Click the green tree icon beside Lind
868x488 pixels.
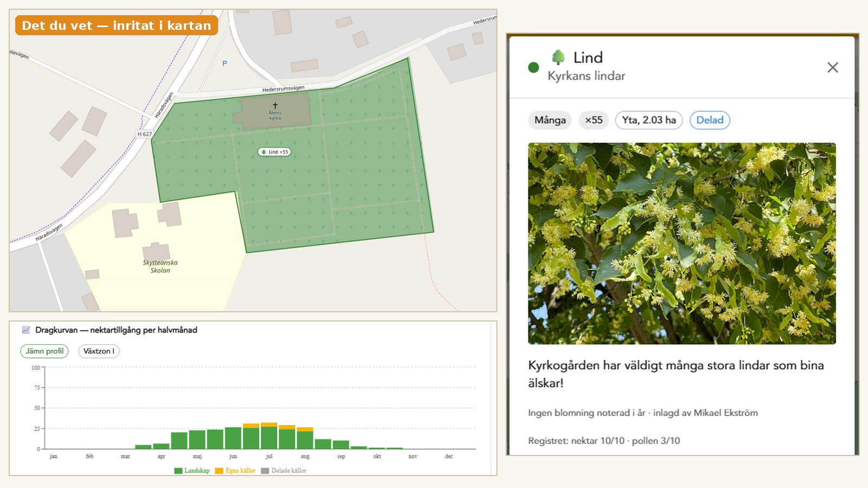tap(558, 57)
